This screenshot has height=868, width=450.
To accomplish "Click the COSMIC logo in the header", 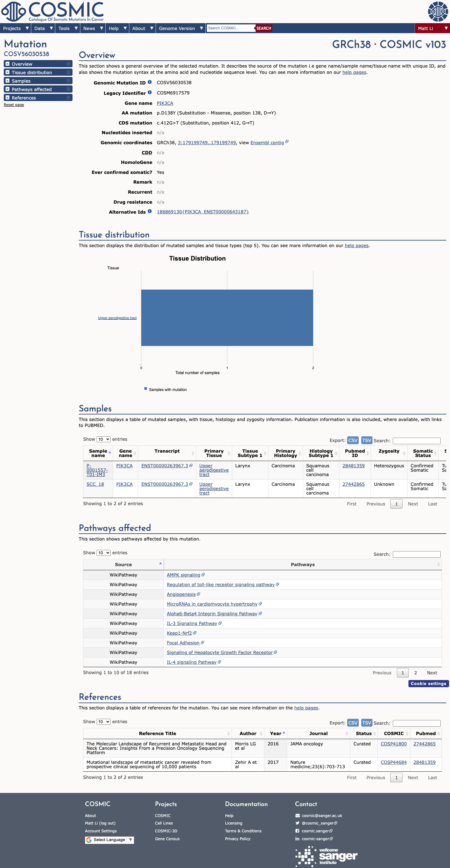I will (53, 12).
